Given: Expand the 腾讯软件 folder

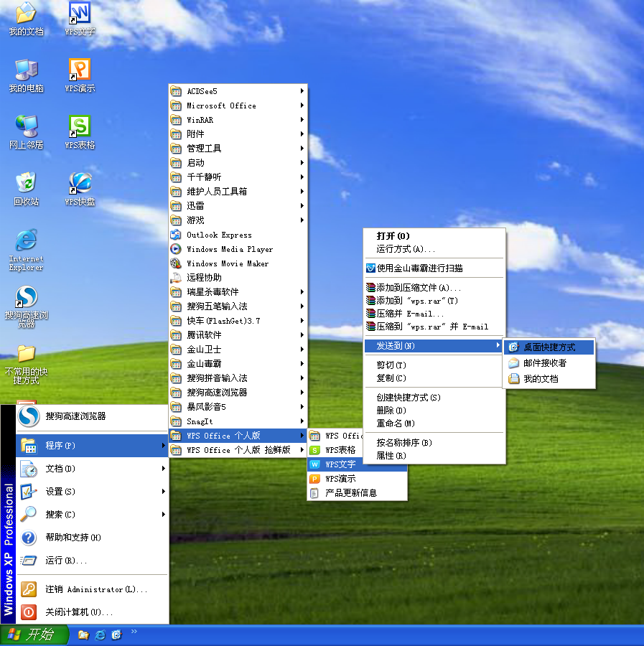Looking at the screenshot, I should [238, 335].
